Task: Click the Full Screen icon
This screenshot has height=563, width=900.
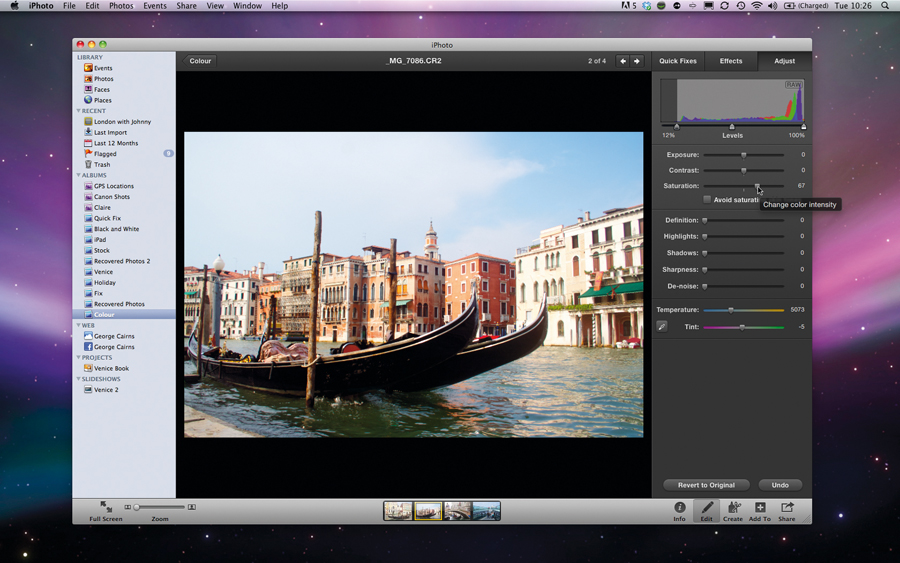Action: 106,507
